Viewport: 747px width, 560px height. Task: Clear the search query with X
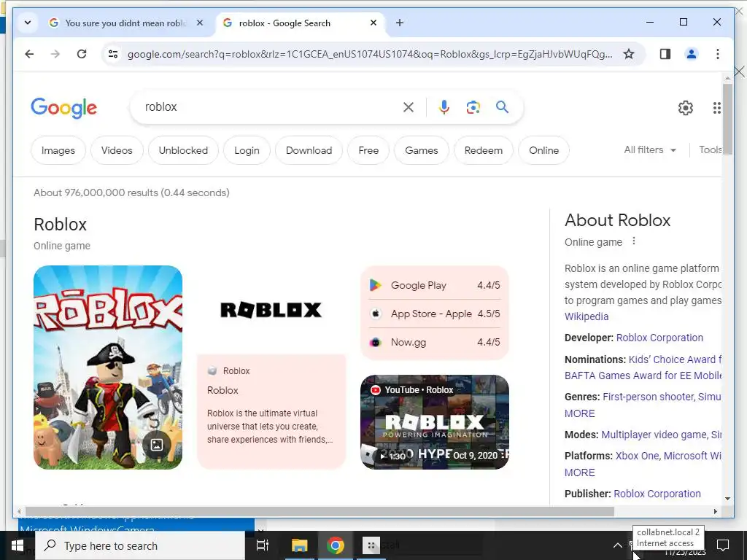point(409,107)
